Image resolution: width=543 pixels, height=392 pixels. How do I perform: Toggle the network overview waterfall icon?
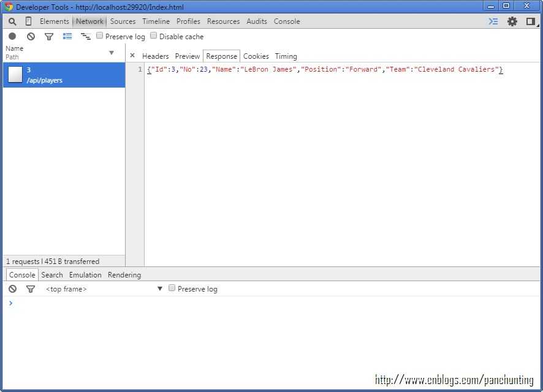(86, 36)
